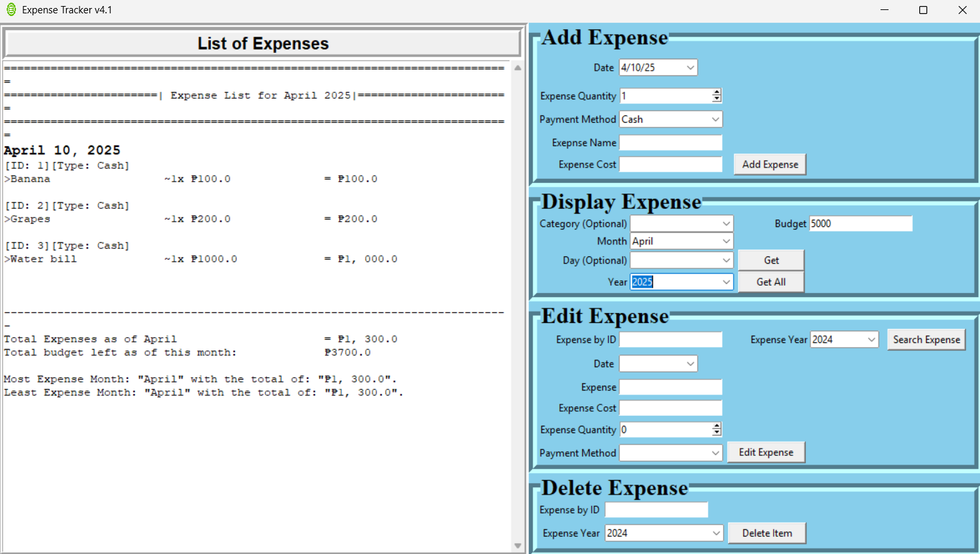Click the expense list scrollbar up arrow
This screenshot has height=554, width=980.
518,68
